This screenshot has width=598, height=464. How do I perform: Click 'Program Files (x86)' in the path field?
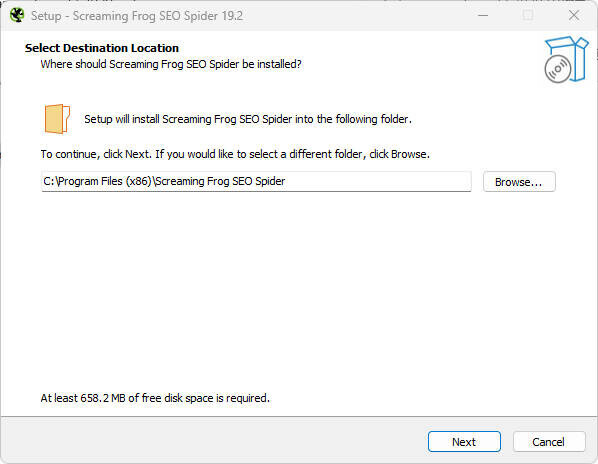tap(105, 181)
